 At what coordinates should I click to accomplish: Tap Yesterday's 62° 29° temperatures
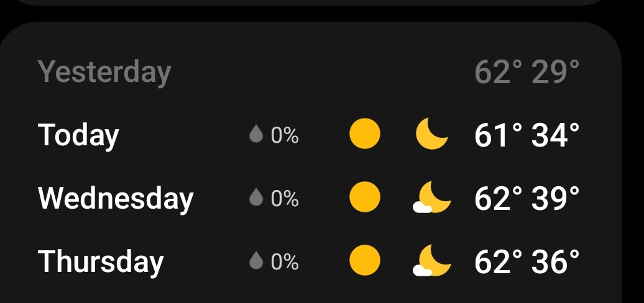point(527,73)
